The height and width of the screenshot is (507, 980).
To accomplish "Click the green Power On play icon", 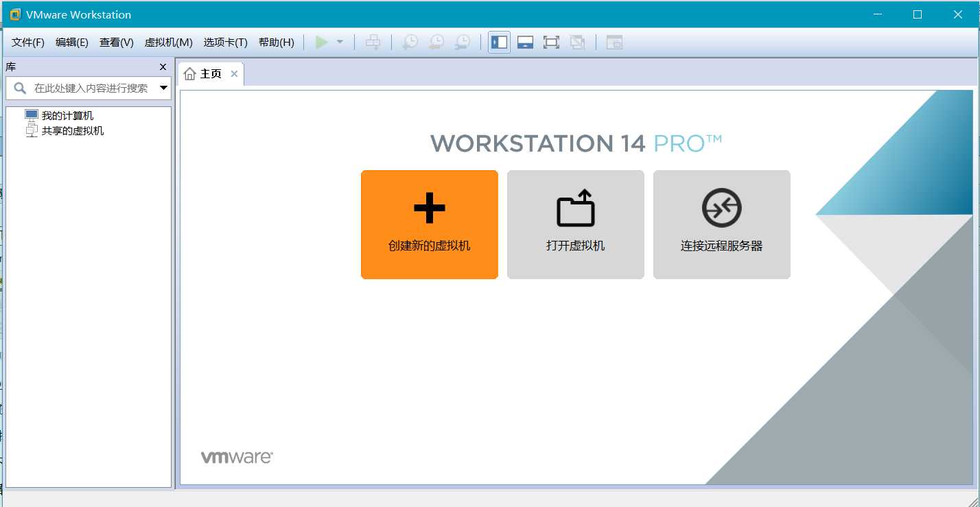I will point(321,43).
